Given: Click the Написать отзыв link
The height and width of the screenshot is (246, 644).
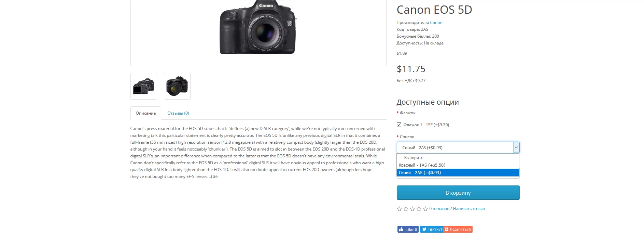Looking at the screenshot, I should pos(469,209).
